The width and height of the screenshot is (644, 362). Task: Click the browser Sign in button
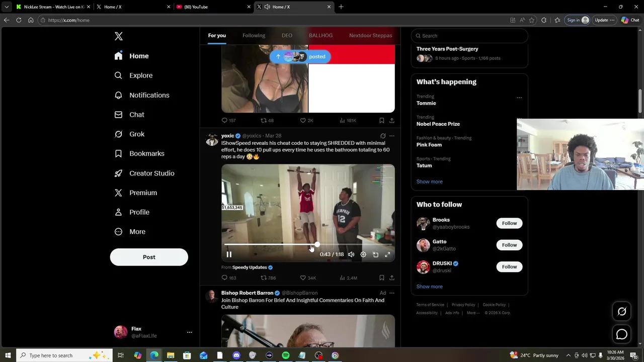578,20
